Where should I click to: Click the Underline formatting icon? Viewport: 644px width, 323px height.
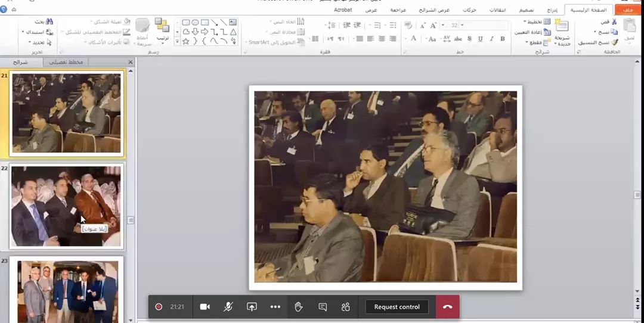pyautogui.click(x=480, y=39)
